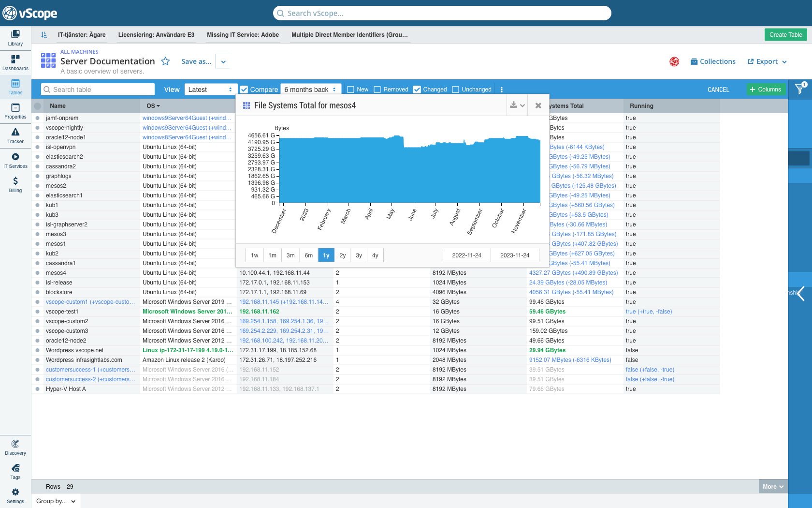
Task: Open the Billing section
Action: click(x=15, y=184)
